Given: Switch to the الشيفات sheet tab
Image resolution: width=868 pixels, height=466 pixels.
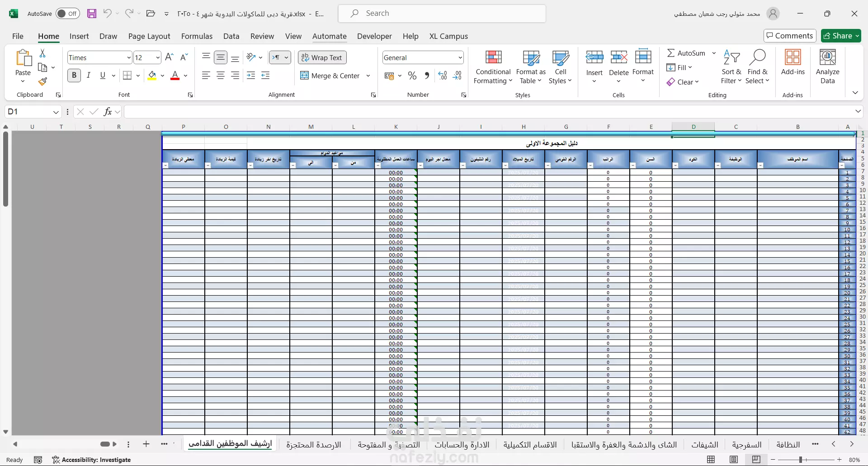Looking at the screenshot, I should (705, 445).
